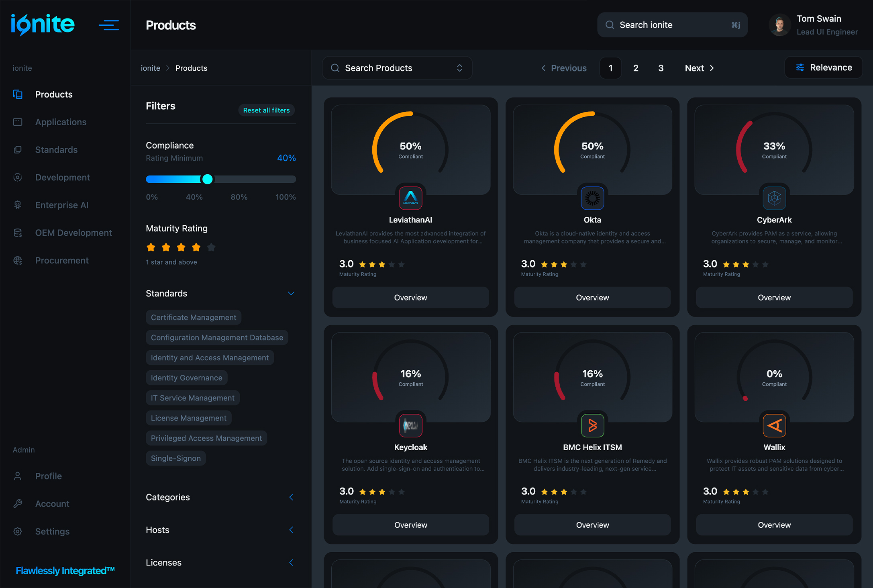Viewport: 873px width, 588px height.
Task: Collapse sidebar with hamburger menu icon
Action: [x=109, y=25]
